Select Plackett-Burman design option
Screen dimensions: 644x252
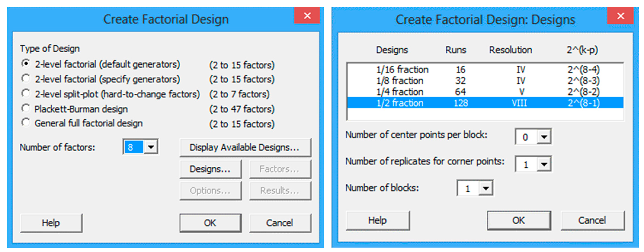point(26,109)
